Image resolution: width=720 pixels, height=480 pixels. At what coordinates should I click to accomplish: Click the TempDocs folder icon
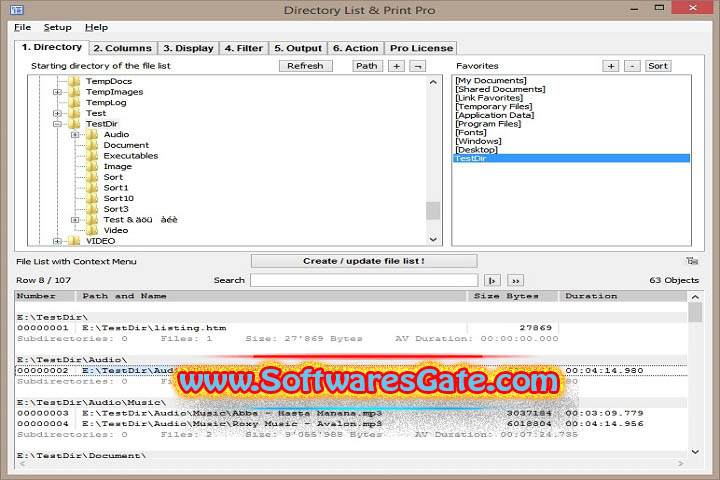(74, 81)
